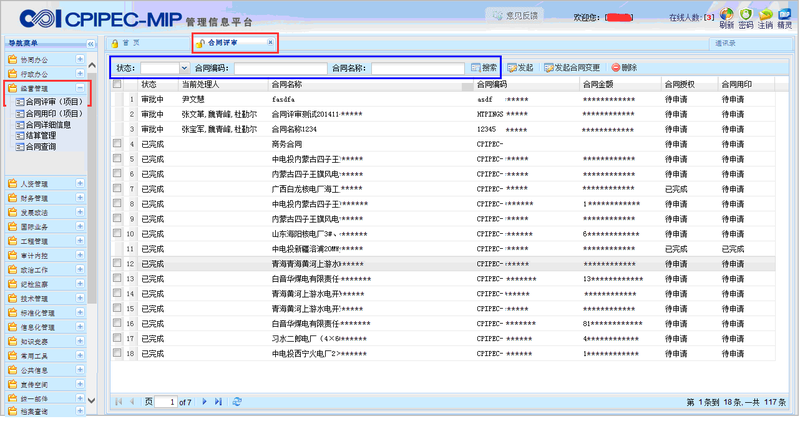Close the 合同评审 tab

pos(270,42)
